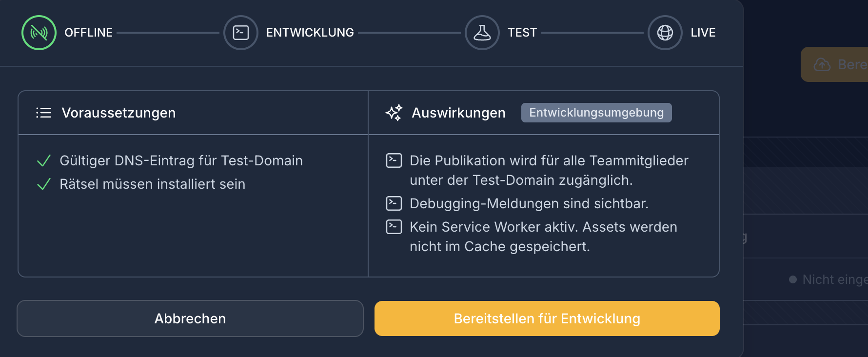Select the OFFLINE stage label
The height and width of the screenshot is (357, 868).
pyautogui.click(x=88, y=33)
